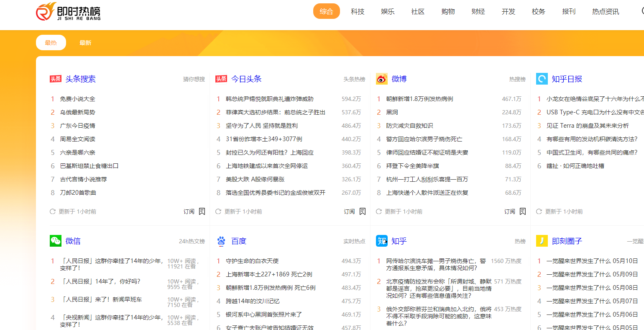Open the 黑洞 Weibo topic
Screen dimensions: 644x330
click(392, 112)
